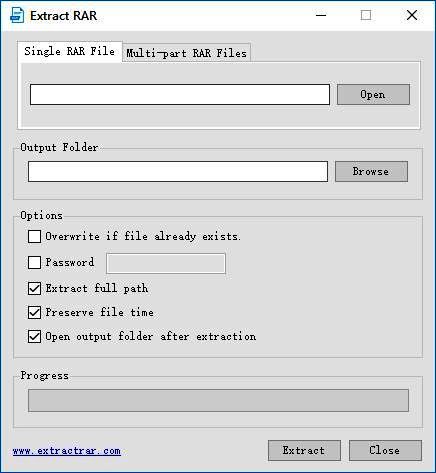Click the Extract RAR app icon in title bar
Viewport: 436px width, 473px height.
pos(17,15)
